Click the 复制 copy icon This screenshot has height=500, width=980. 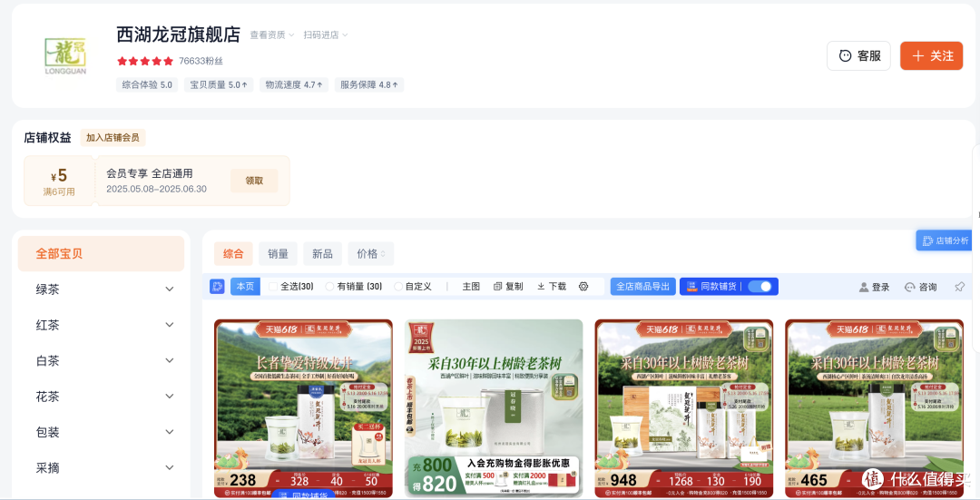[498, 286]
